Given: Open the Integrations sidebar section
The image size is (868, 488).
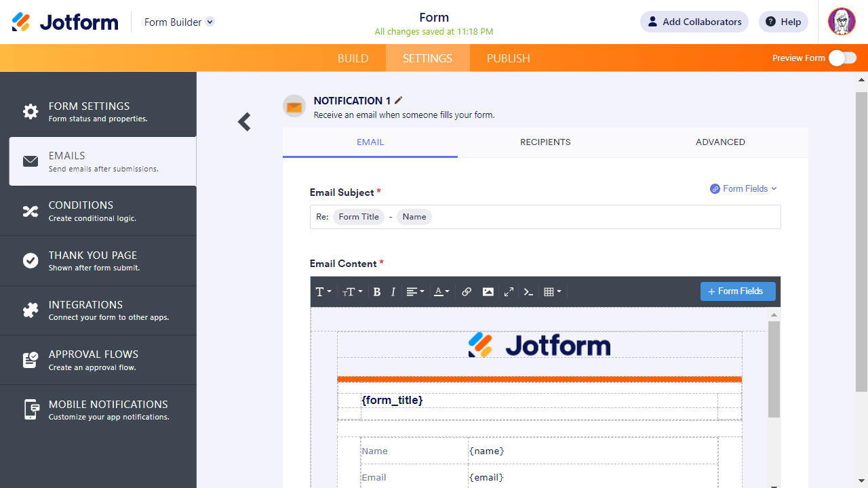Looking at the screenshot, I should (x=98, y=310).
